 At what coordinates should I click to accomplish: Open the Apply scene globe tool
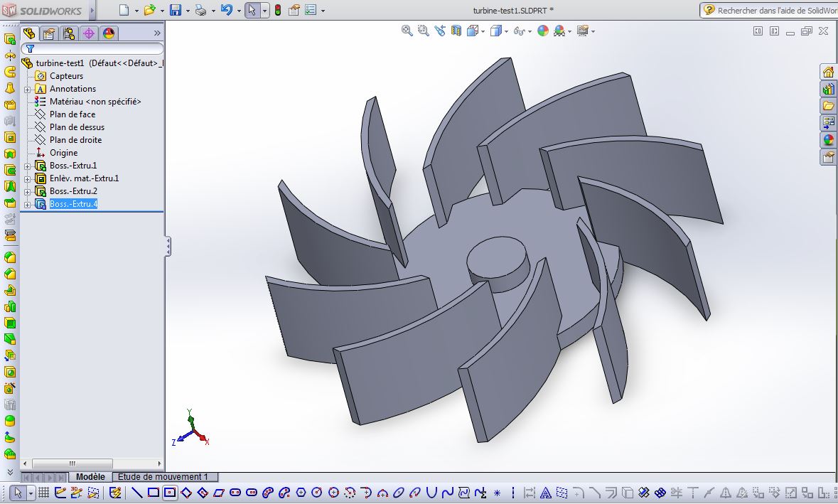(560, 31)
